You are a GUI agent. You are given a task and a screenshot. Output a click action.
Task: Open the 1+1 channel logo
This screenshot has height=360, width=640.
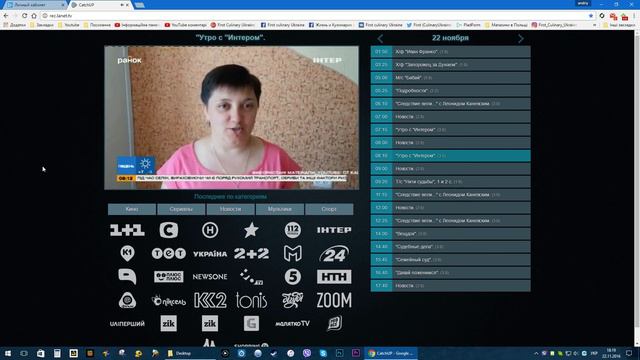coord(127,230)
